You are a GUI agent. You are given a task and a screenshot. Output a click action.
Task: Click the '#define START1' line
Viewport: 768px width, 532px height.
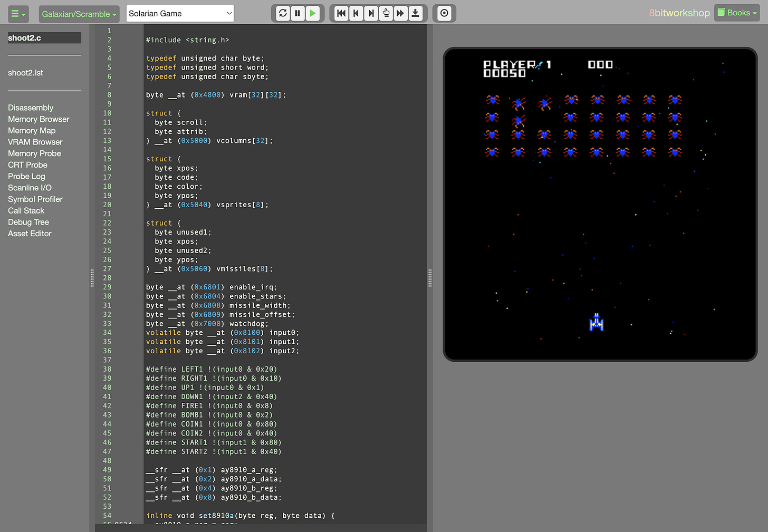tap(214, 442)
